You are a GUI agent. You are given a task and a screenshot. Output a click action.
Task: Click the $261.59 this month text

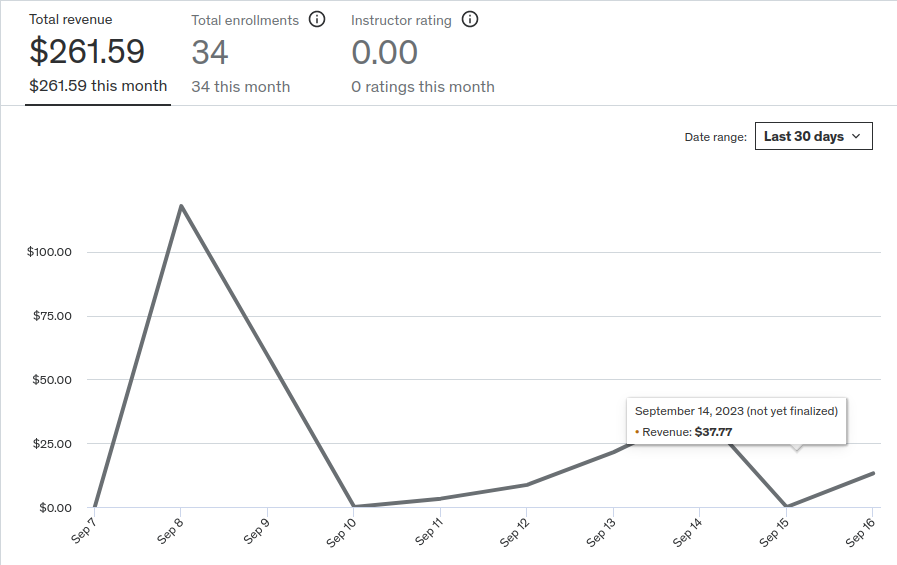point(98,86)
